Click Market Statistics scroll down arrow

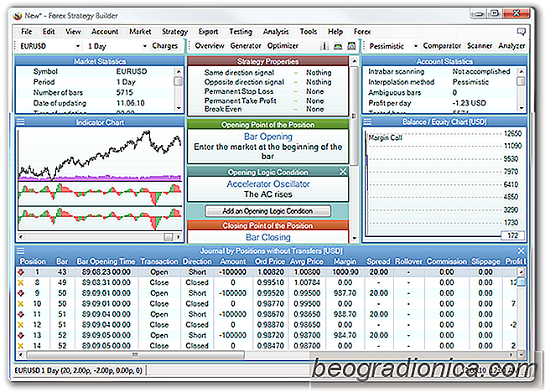[179, 108]
